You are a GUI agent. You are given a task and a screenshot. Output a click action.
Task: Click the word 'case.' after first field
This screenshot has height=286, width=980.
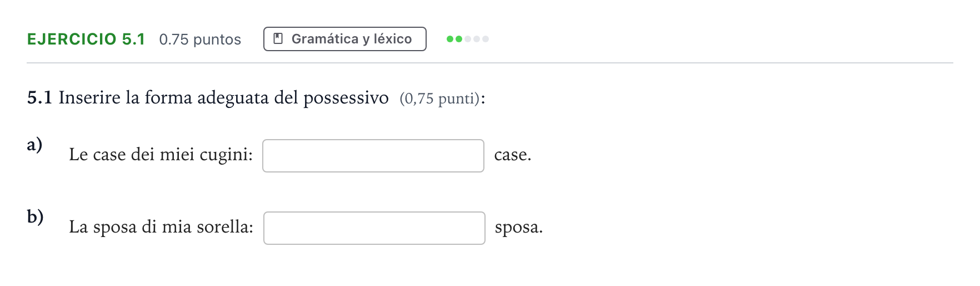[513, 155]
